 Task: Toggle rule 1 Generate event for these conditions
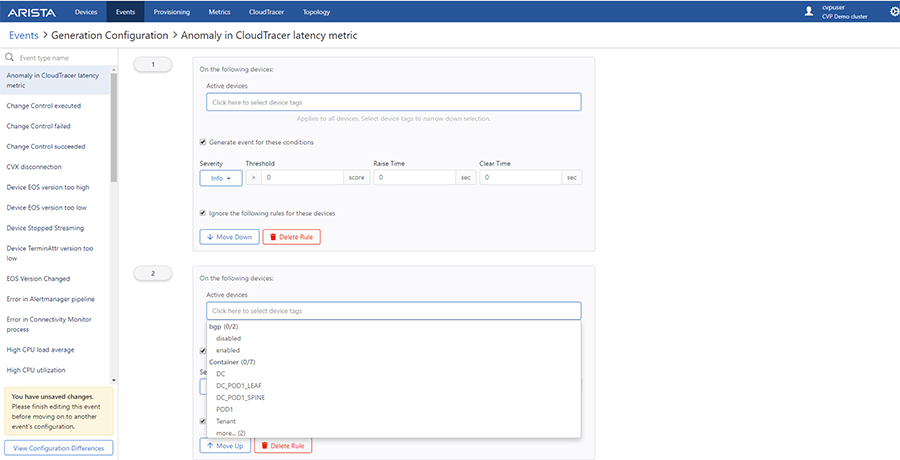point(203,142)
